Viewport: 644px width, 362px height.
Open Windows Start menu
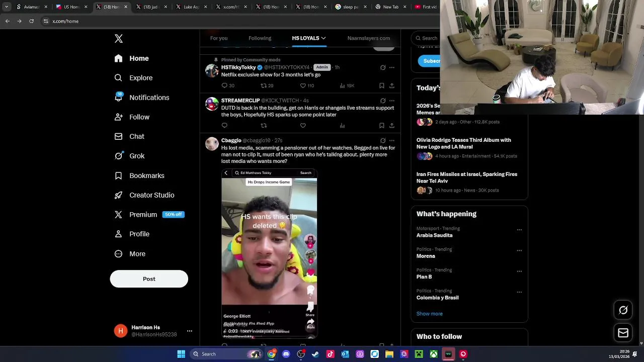coord(181,354)
